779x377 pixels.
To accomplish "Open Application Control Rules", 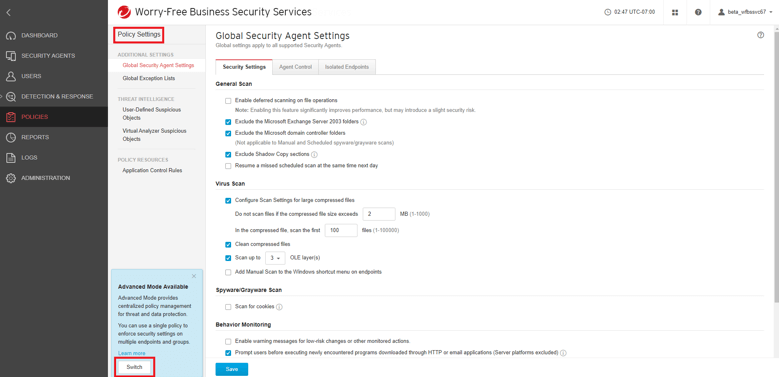I will click(152, 170).
